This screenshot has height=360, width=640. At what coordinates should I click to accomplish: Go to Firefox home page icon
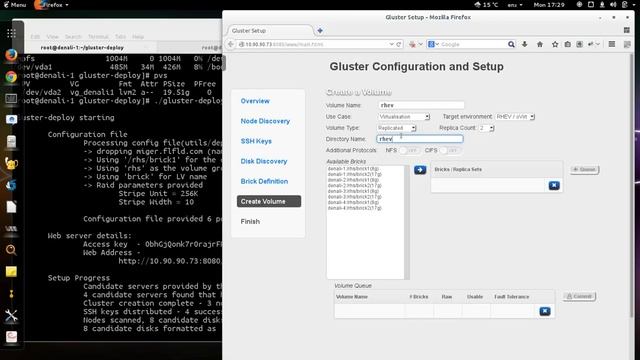pyautogui.click(x=540, y=44)
